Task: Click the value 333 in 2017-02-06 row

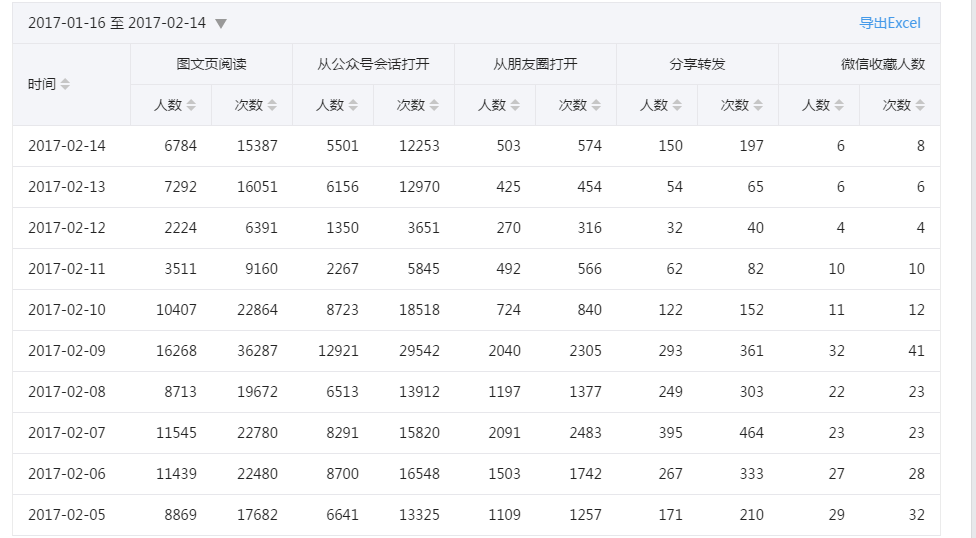Action: pos(751,474)
